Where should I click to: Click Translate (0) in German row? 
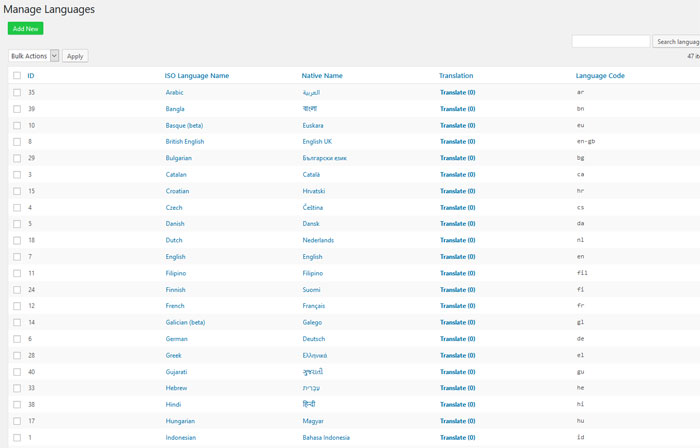pyautogui.click(x=458, y=339)
